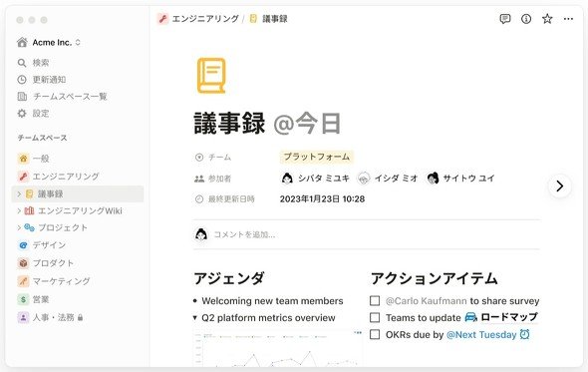Click the チームスペース一覧 icon
Screen dimensions: 588x372
(x=22, y=97)
